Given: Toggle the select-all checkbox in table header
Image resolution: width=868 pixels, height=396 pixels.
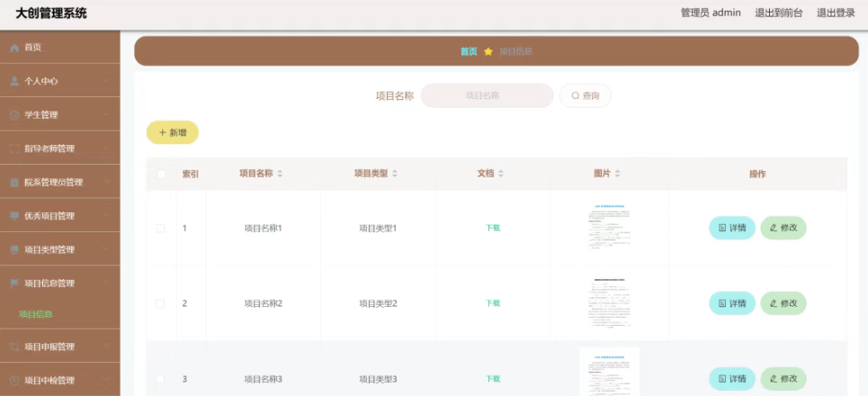Looking at the screenshot, I should (x=162, y=174).
